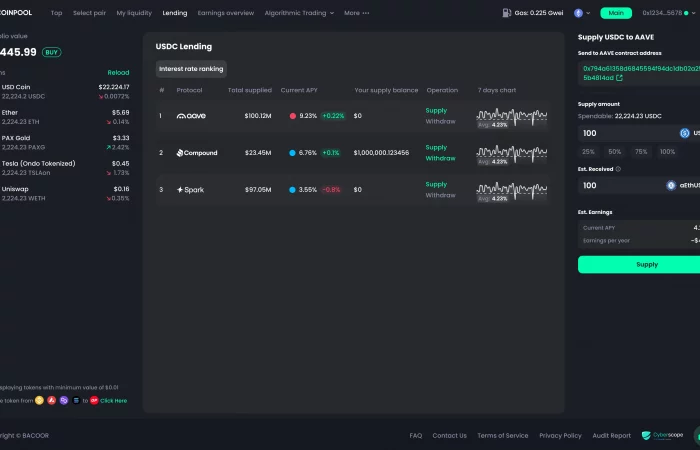Select the Interest rate ranking tab
Screen dimensions: 700x450
click(x=191, y=69)
